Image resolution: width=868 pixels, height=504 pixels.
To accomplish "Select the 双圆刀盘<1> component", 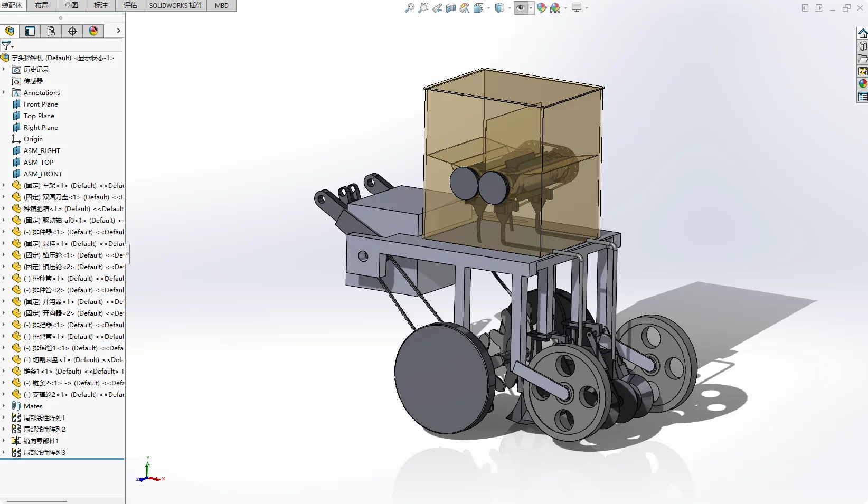I will (68, 197).
